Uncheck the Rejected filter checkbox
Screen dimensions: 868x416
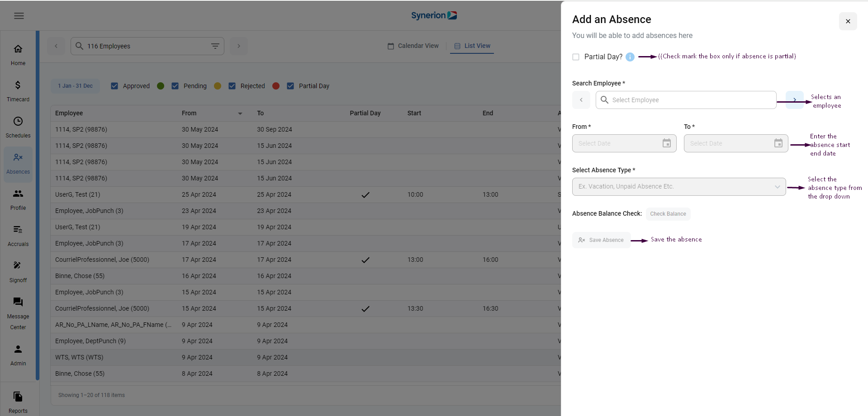(232, 86)
